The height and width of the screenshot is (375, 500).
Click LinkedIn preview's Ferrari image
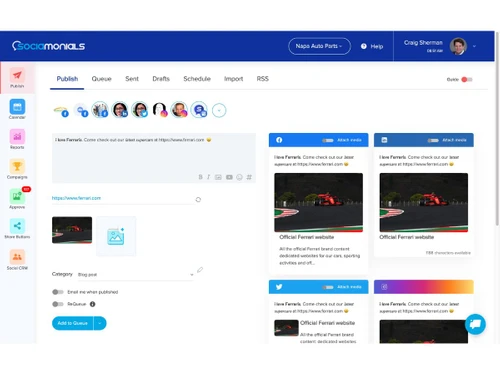[x=423, y=202]
